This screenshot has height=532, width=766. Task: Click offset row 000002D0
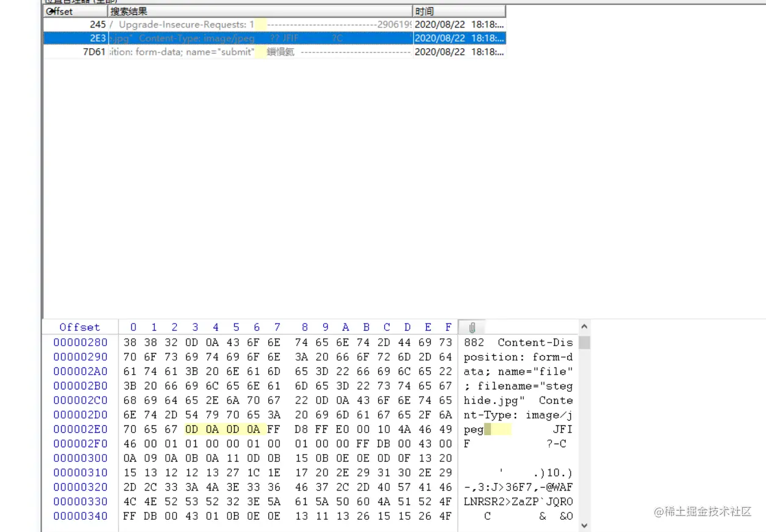pos(80,415)
